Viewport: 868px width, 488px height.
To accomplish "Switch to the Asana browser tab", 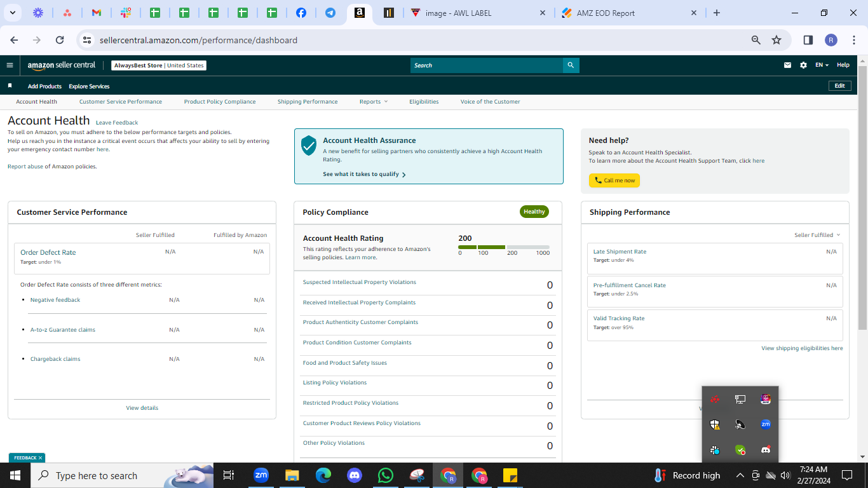I will pyautogui.click(x=67, y=13).
